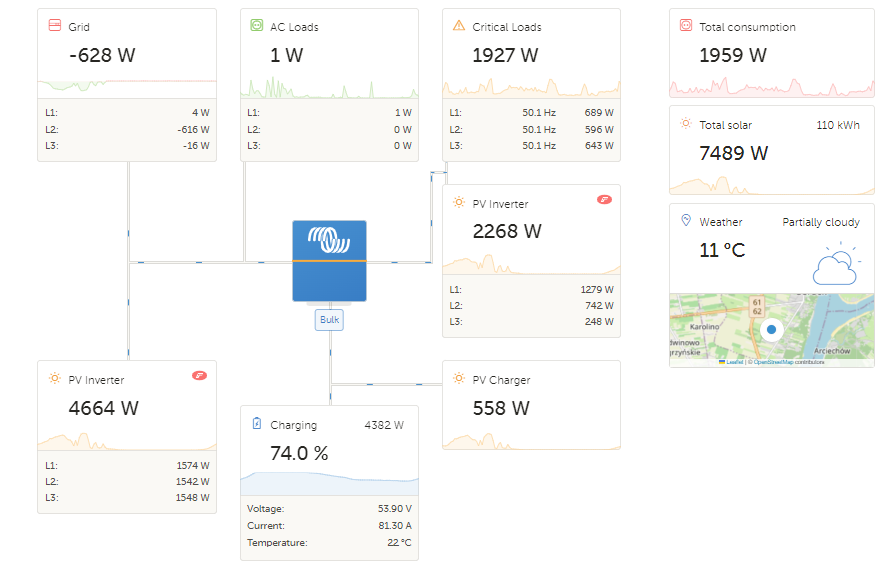Click the Critical Loads warning triangle icon

pyautogui.click(x=459, y=26)
